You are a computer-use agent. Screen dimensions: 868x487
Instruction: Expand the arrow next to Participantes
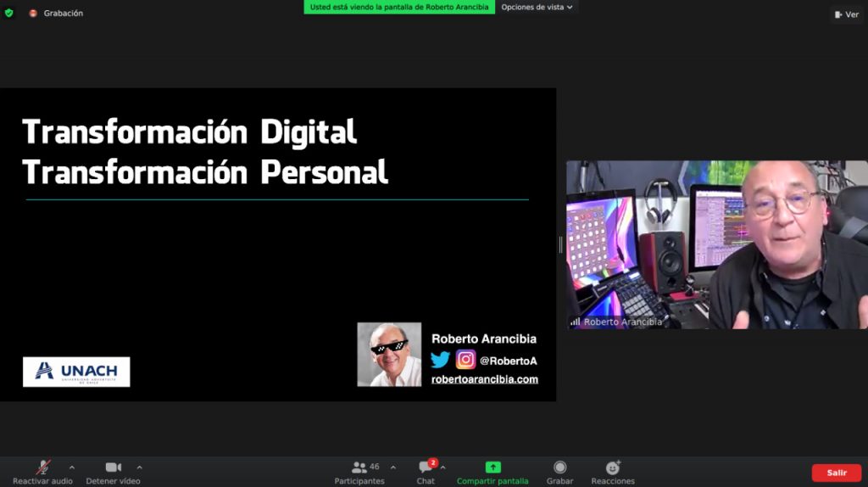[x=392, y=467]
